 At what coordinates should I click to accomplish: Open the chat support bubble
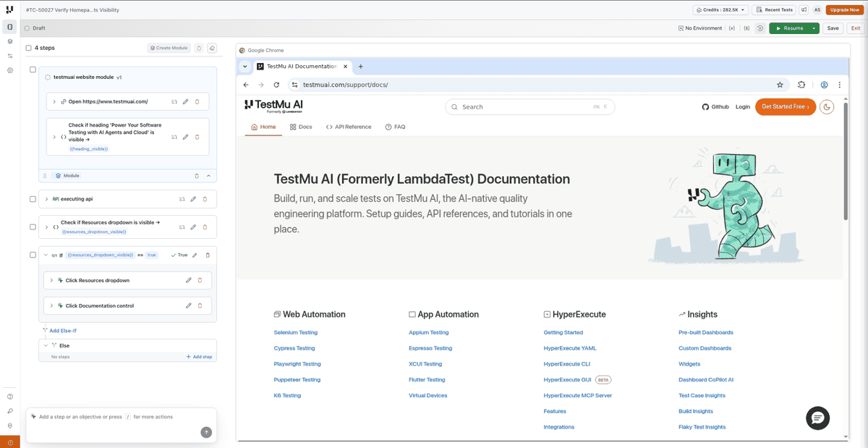coord(818,418)
